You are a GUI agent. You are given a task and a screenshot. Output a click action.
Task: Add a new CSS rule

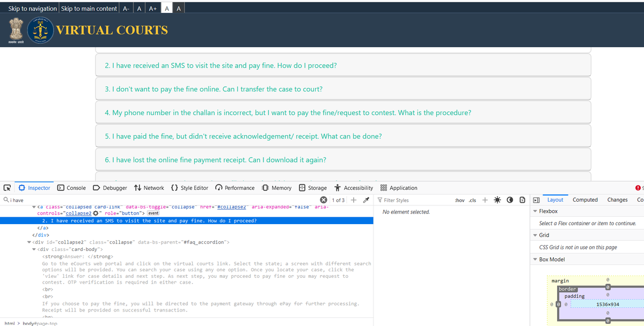485,200
